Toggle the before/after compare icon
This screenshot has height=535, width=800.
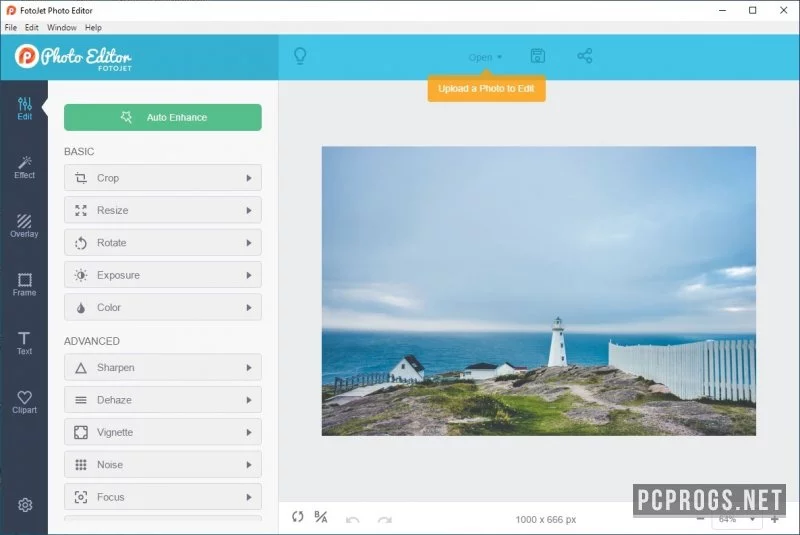tap(321, 517)
